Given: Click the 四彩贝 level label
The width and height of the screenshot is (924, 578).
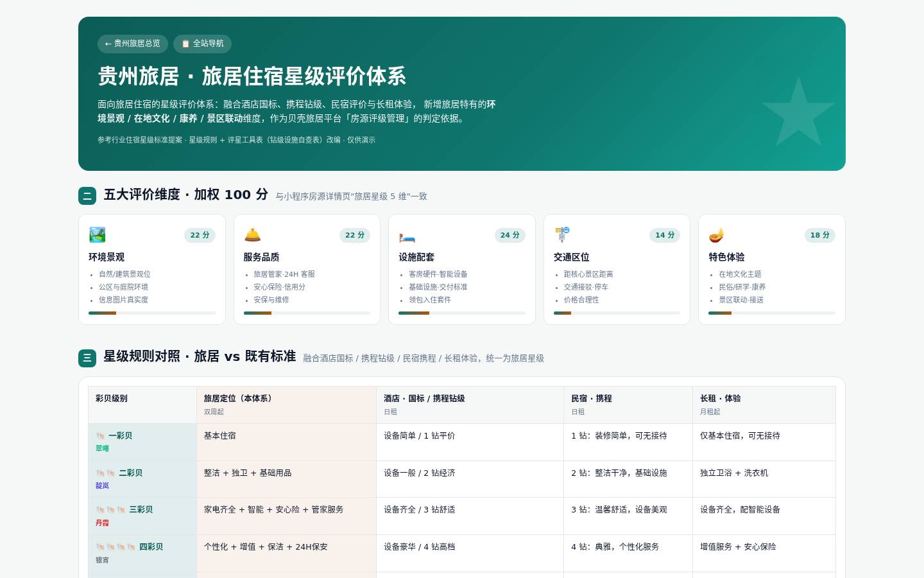Looking at the screenshot, I should (x=151, y=547).
